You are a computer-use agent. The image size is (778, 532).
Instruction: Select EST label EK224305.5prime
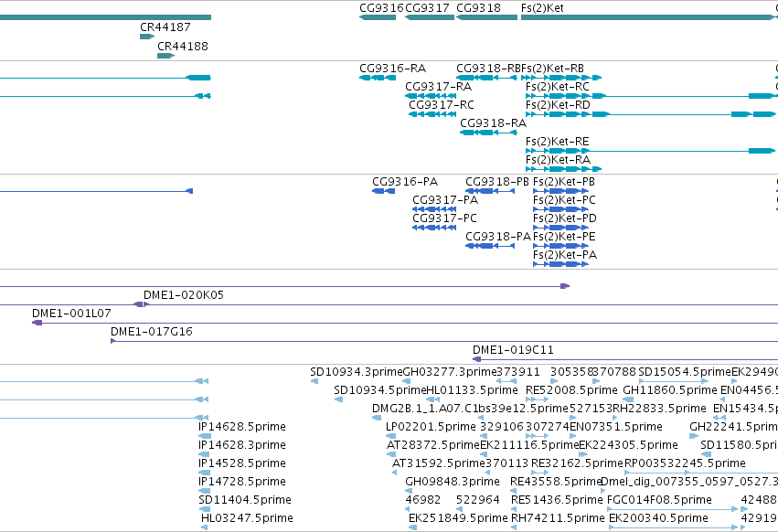pos(629,445)
